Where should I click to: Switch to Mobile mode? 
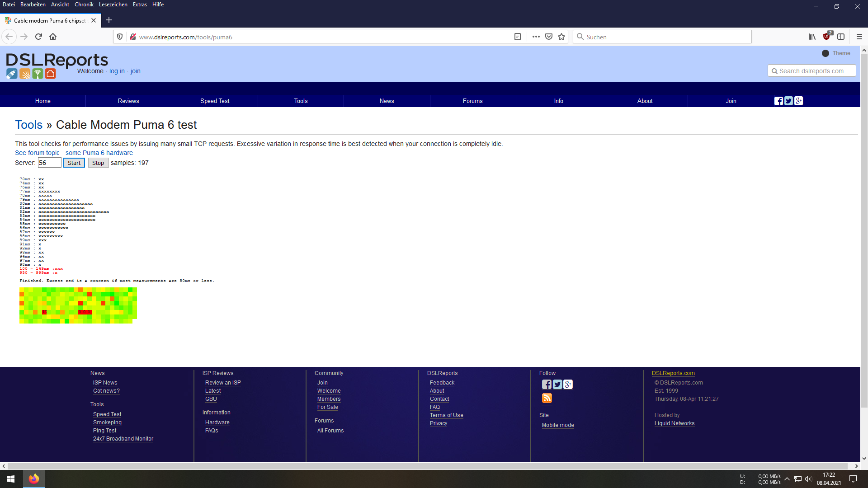[557, 425]
